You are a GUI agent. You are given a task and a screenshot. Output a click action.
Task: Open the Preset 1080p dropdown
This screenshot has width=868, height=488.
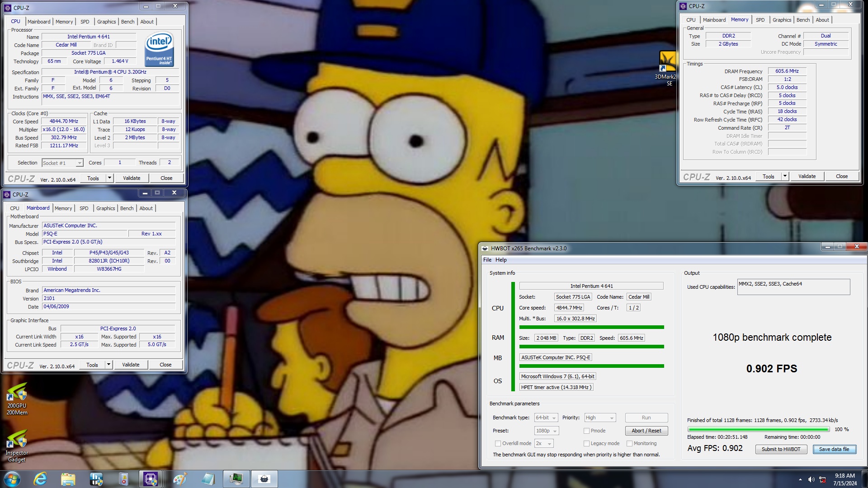[547, 431]
